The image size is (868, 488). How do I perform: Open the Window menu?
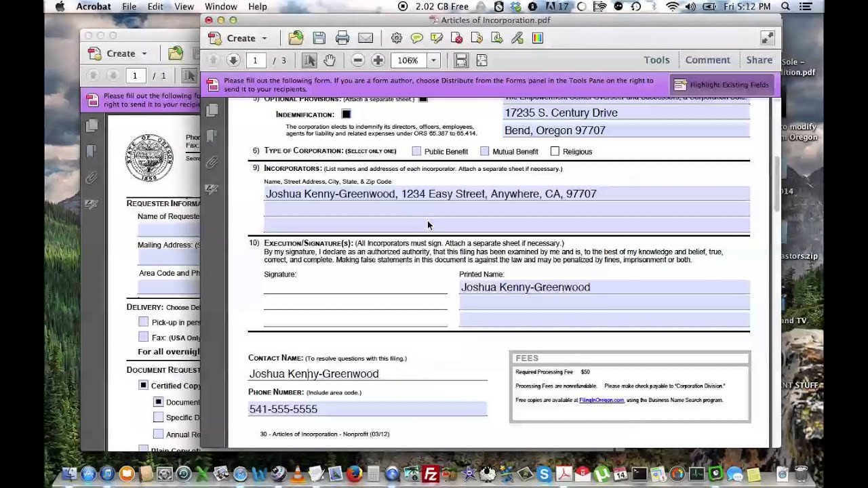click(220, 6)
